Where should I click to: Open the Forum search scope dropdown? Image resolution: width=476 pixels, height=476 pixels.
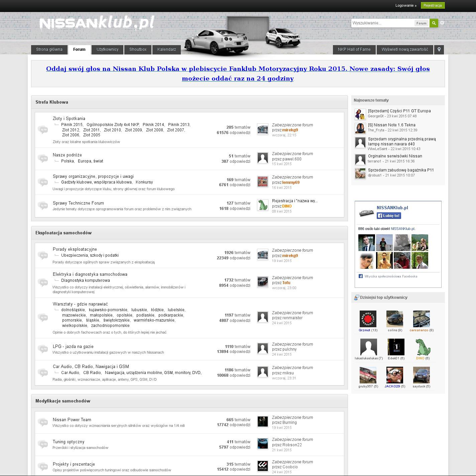coord(421,23)
